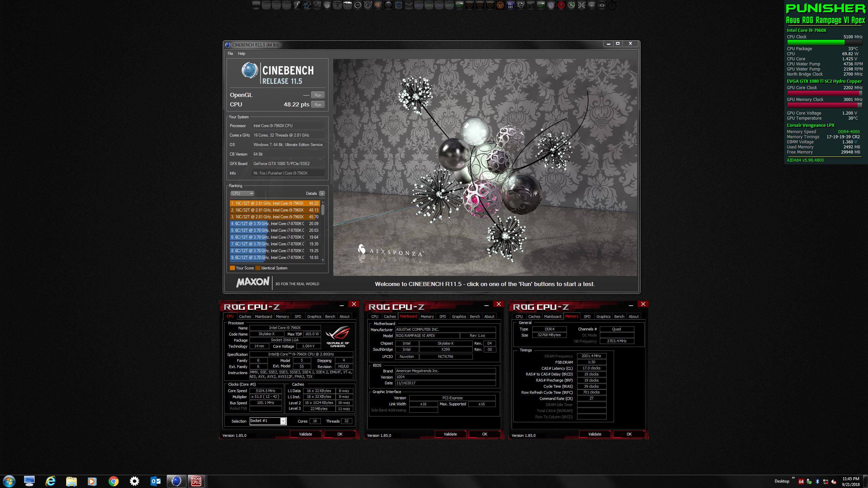
Task: Click the Bluetooth tray icon
Action: [x=817, y=482]
